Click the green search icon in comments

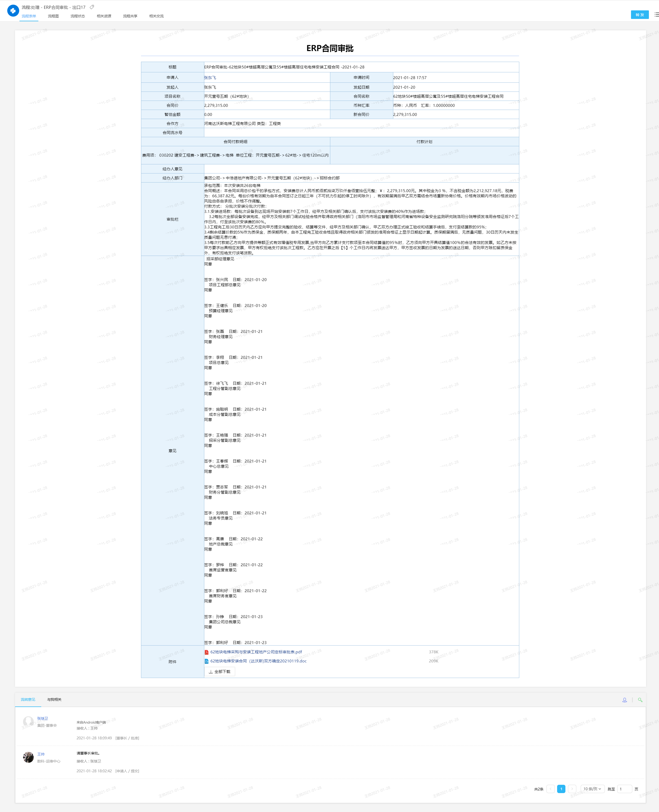click(640, 700)
